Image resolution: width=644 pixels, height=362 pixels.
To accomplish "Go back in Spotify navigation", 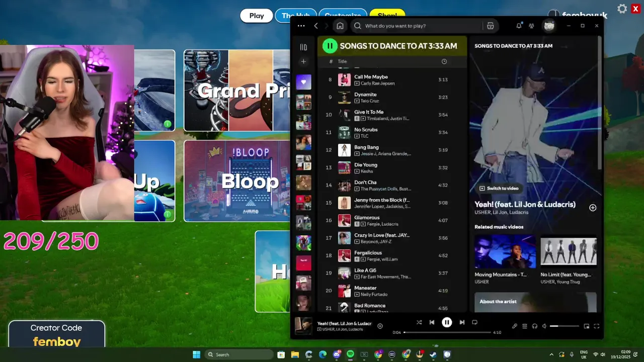I will 316,26.
